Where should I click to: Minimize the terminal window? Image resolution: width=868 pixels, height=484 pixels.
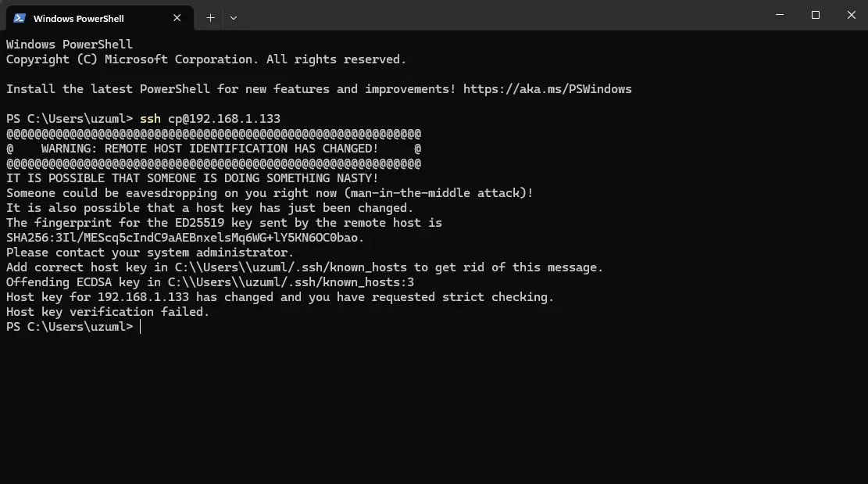point(780,15)
